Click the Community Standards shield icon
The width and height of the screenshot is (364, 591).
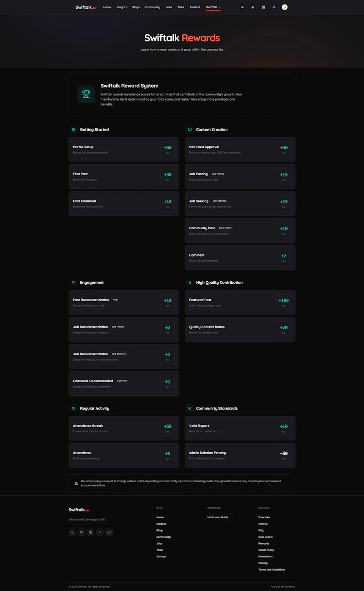coord(190,409)
